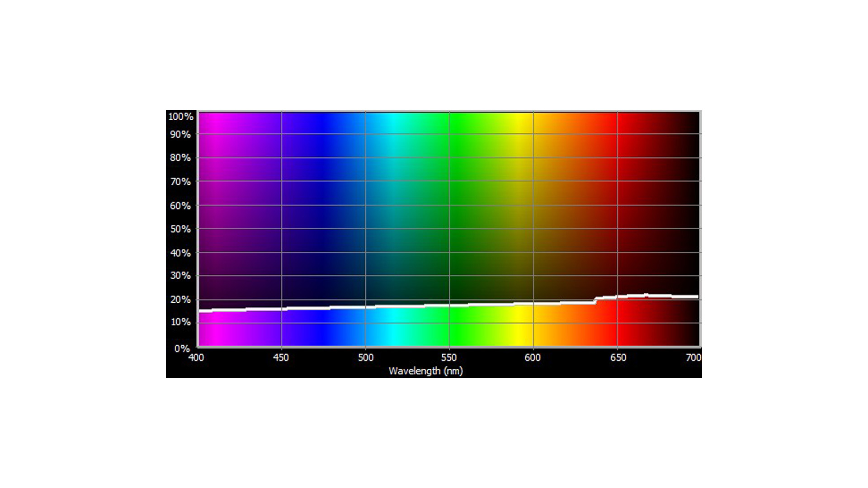Click the 70% vertical axis label
Viewport: 868px width, 488px height.
click(x=180, y=182)
